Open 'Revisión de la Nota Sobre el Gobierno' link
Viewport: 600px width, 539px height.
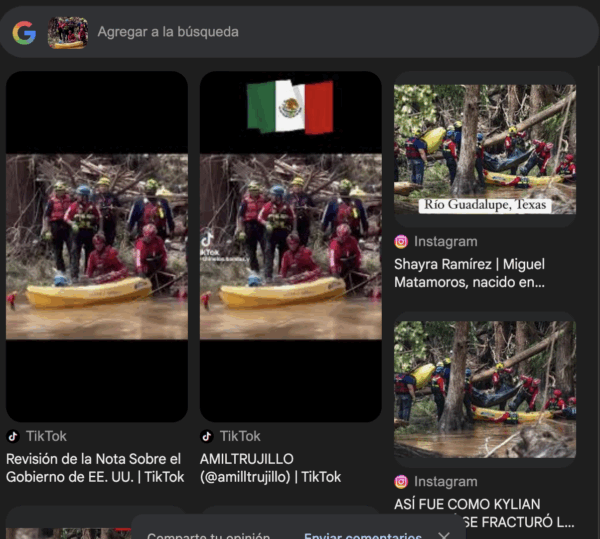point(95,468)
